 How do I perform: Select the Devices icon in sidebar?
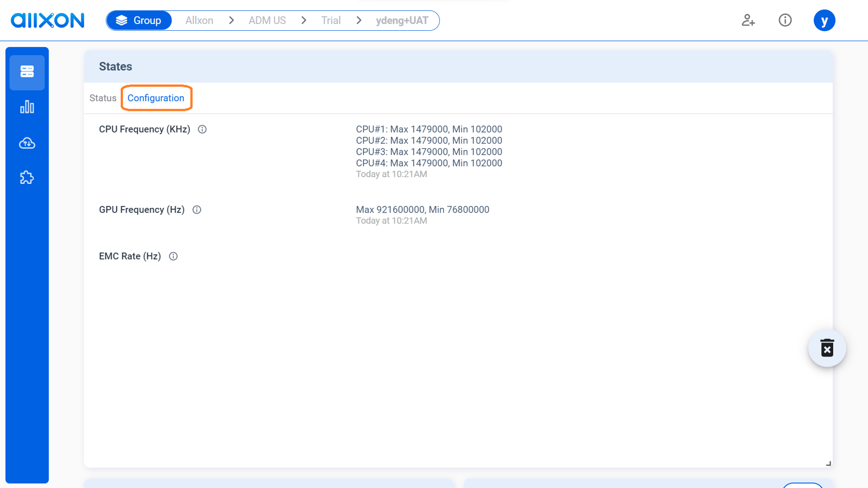[27, 72]
